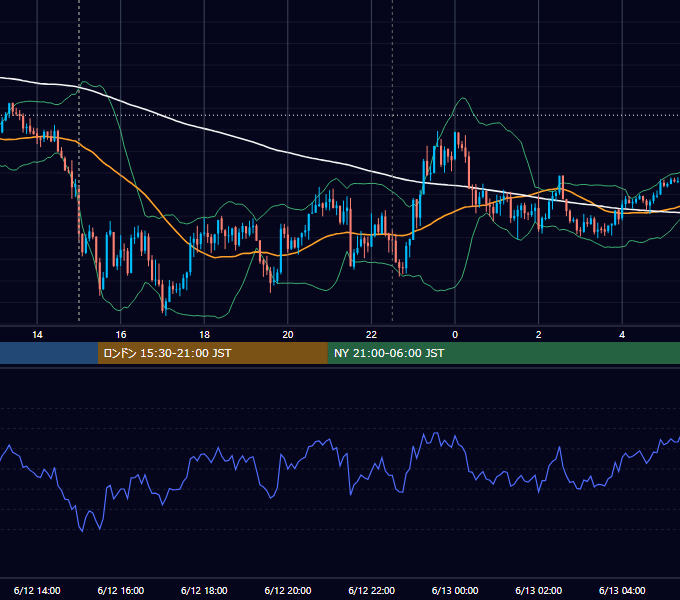The height and width of the screenshot is (600, 680).
Task: Click the 4 hour label on the chart axis
Action: point(622,335)
